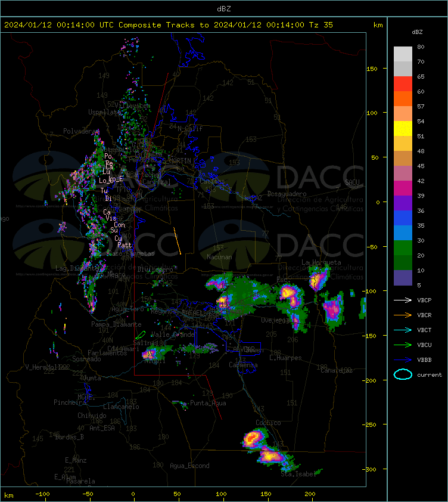Click the 'Chihuido' place label
The height and width of the screenshot is (502, 448).
pos(92,415)
